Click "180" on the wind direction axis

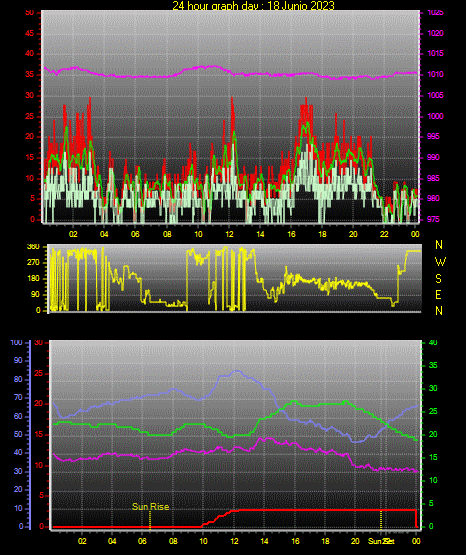(x=33, y=279)
